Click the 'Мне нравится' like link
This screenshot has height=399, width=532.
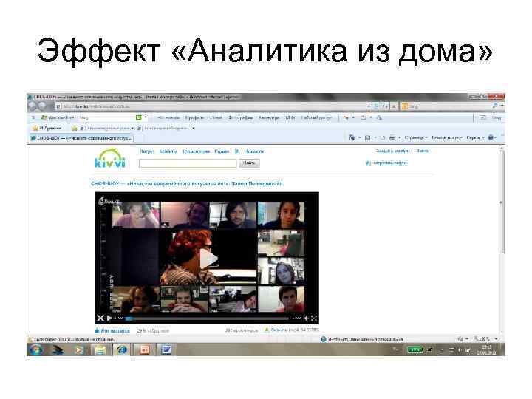click(112, 330)
